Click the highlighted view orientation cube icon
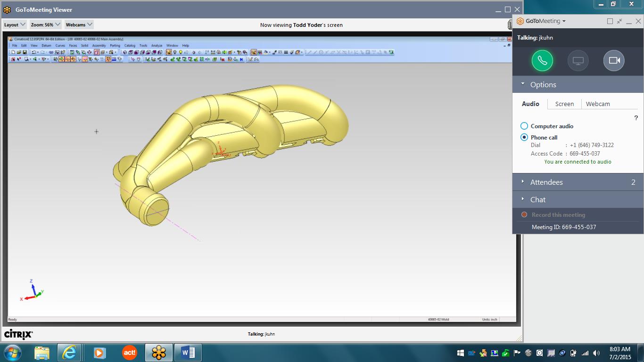The image size is (644, 362). (97, 52)
